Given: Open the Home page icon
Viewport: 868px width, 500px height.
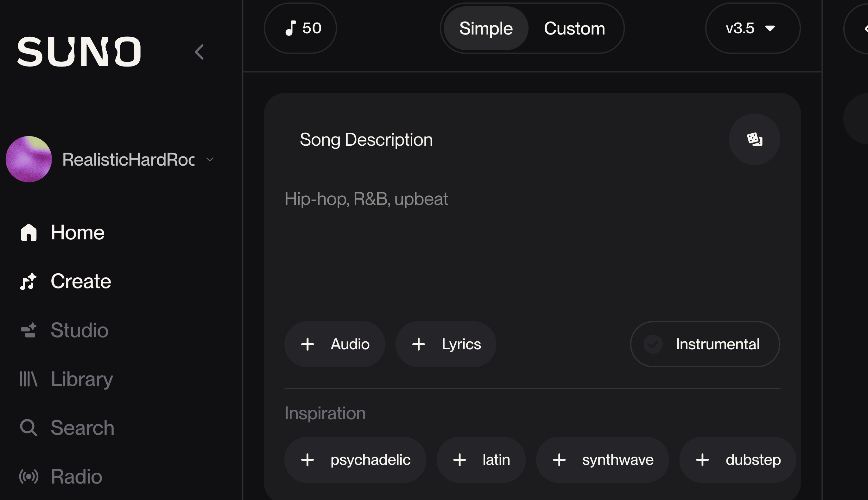Looking at the screenshot, I should (x=29, y=232).
